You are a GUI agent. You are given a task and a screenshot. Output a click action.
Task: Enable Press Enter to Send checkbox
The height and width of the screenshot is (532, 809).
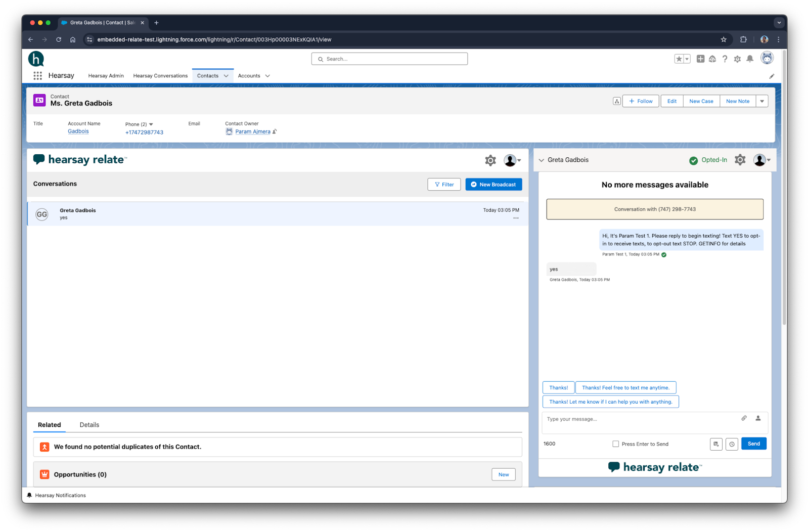click(615, 444)
